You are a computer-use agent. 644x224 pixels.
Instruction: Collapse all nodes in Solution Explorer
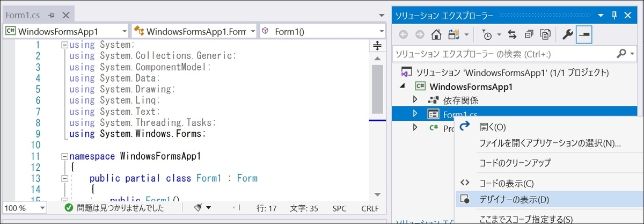pyautogui.click(x=529, y=35)
